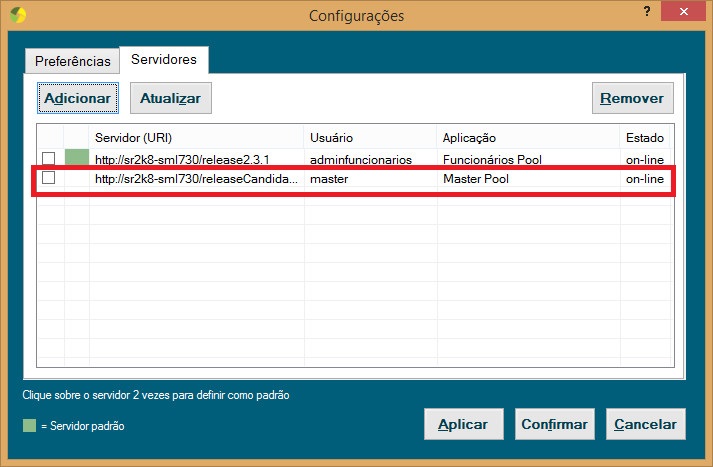The image size is (713, 467).
Task: Apply changes with the Aplicar button
Action: pos(463,424)
